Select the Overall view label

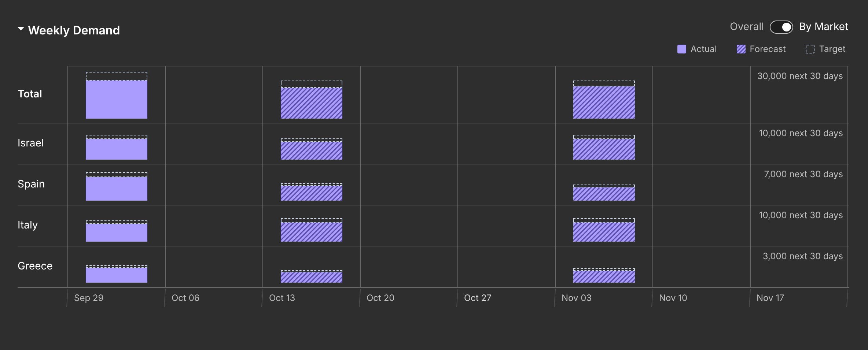point(747,27)
